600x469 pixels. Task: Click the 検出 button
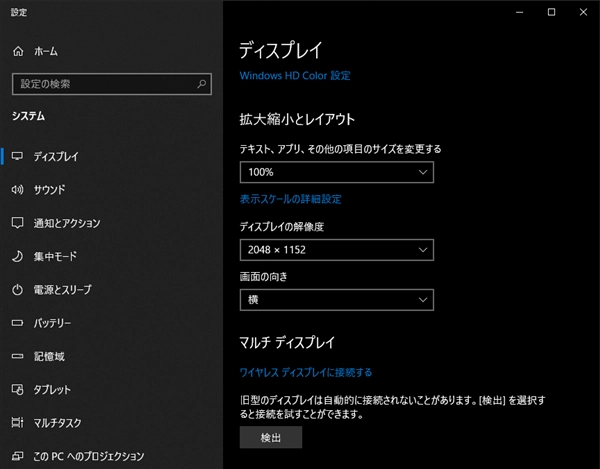(271, 437)
